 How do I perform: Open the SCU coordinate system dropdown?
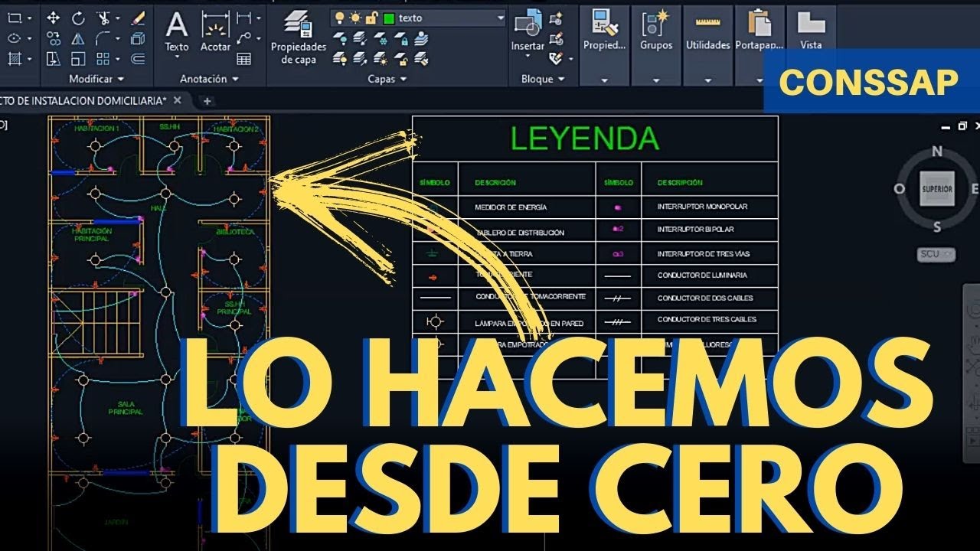936,254
